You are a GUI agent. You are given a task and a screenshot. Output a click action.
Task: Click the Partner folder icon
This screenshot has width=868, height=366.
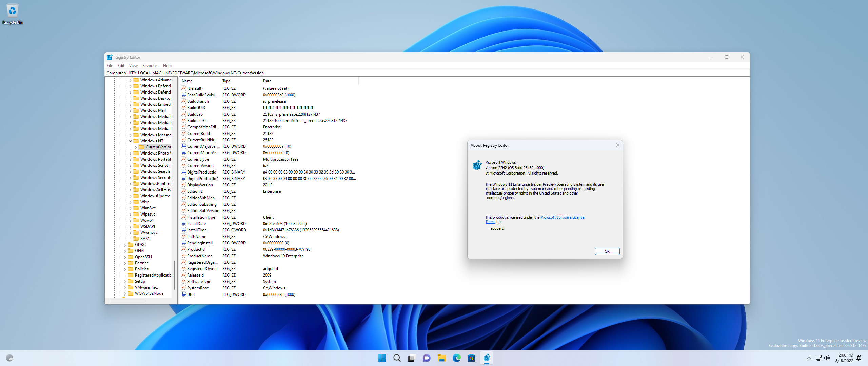coord(131,263)
